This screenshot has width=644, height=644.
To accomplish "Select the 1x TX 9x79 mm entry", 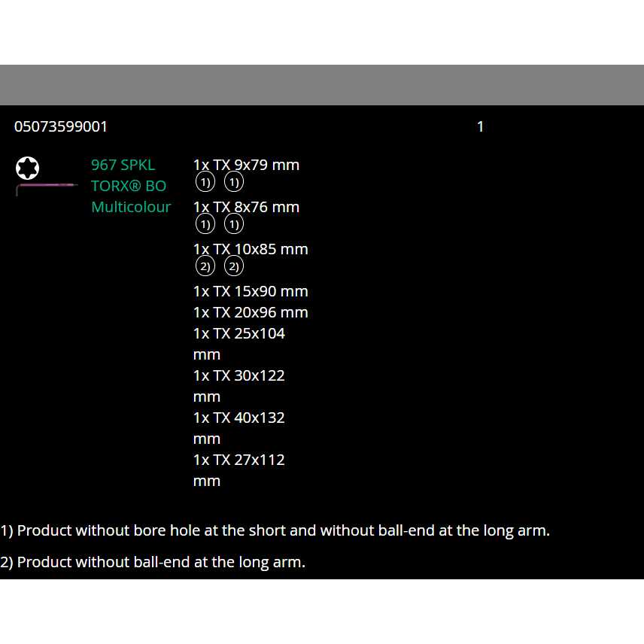I will 246,165.
